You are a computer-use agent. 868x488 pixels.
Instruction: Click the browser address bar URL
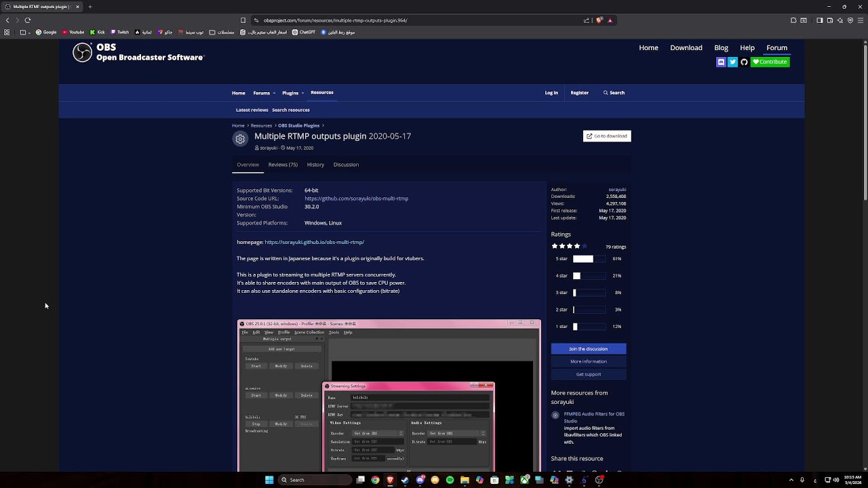pos(335,20)
